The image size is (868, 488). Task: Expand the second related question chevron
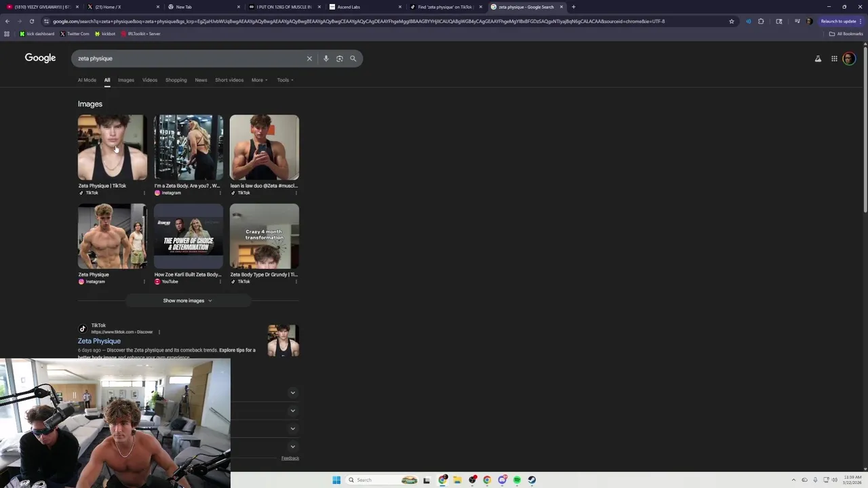293,410
